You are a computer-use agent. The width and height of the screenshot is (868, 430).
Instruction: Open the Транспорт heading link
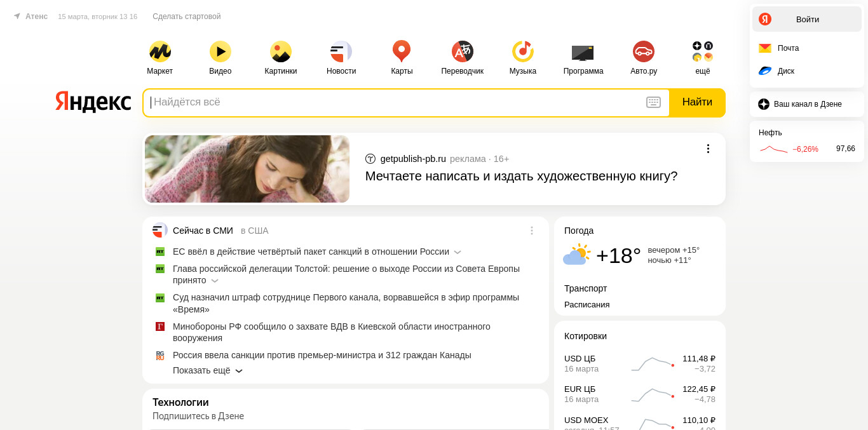pyautogui.click(x=585, y=288)
